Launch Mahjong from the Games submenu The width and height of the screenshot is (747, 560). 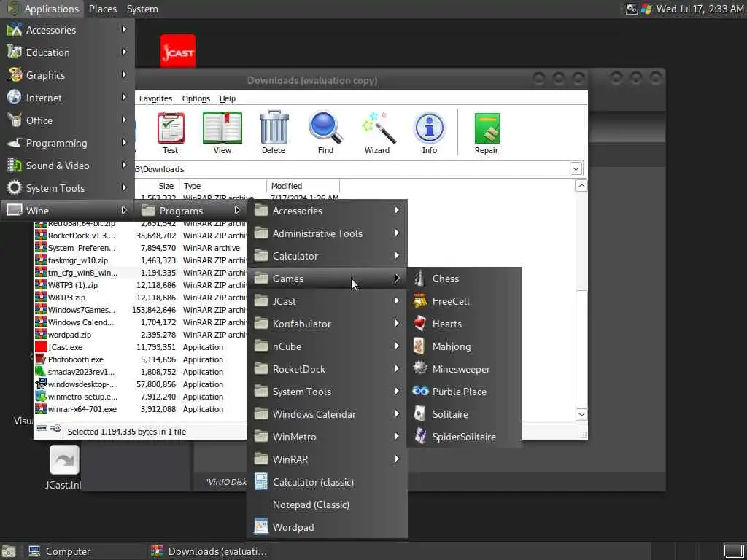(465, 346)
